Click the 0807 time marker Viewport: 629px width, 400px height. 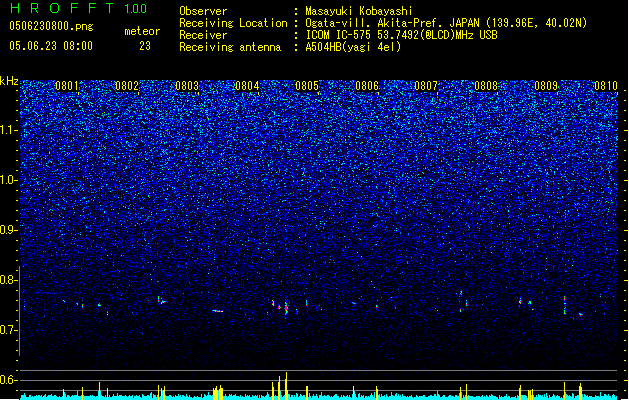click(x=426, y=86)
